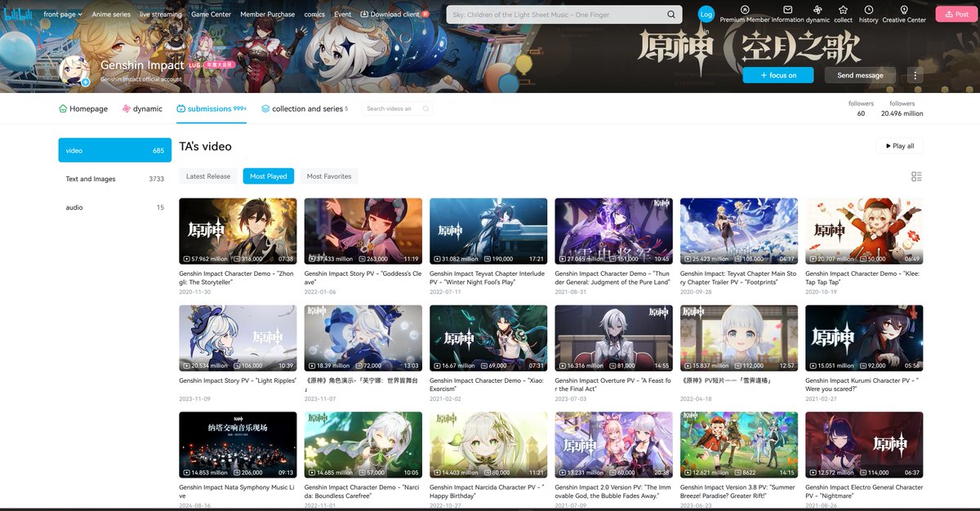
Task: Open Kurumi Character PV thumbnail
Action: pyautogui.click(x=864, y=338)
